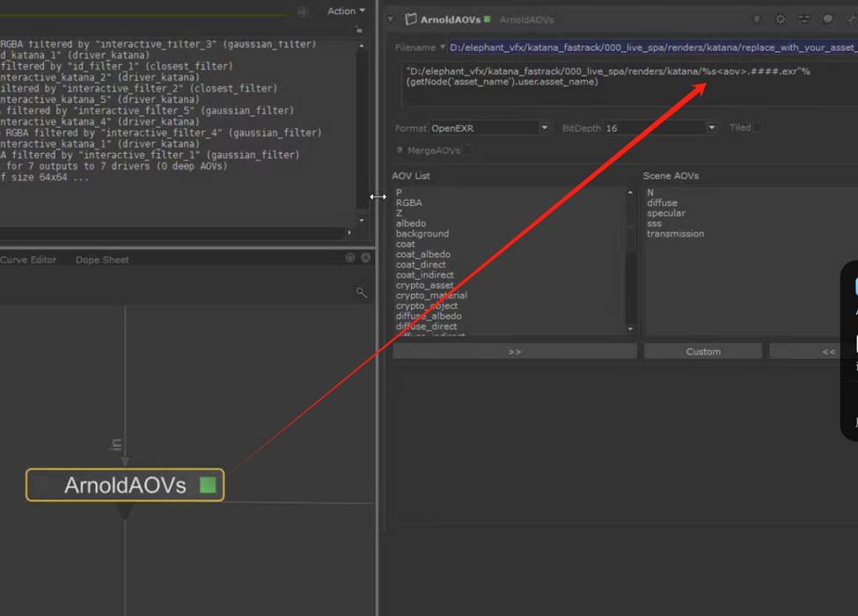Click the gear icon in ArnoldAOVs header
This screenshot has width=858, height=616.
click(780, 19)
